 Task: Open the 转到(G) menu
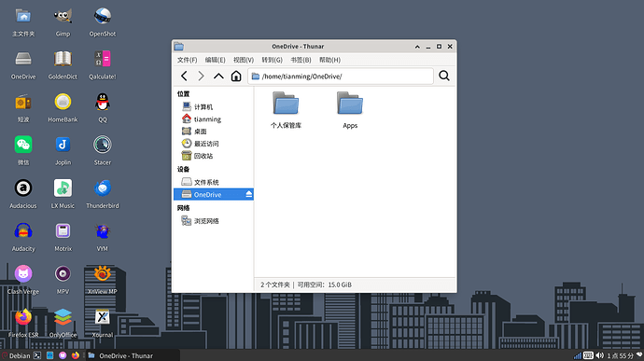click(x=272, y=60)
